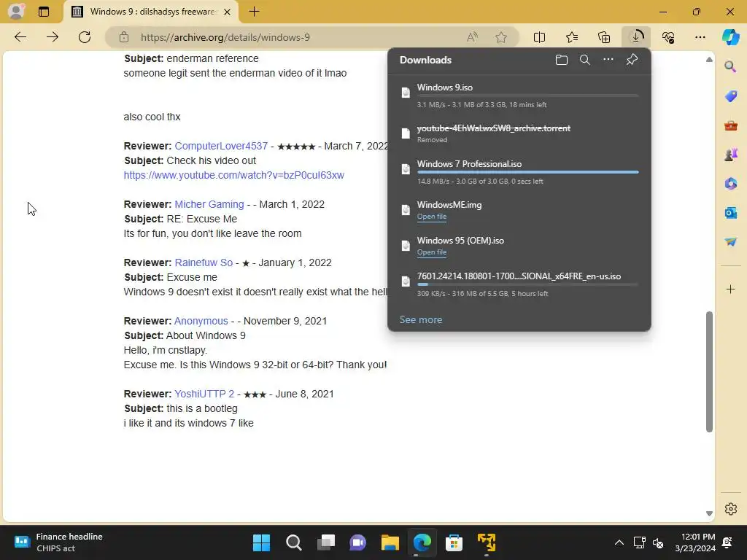The image size is (747, 560).
Task: Open sidebar Microsoft 365 icon
Action: pos(730,183)
